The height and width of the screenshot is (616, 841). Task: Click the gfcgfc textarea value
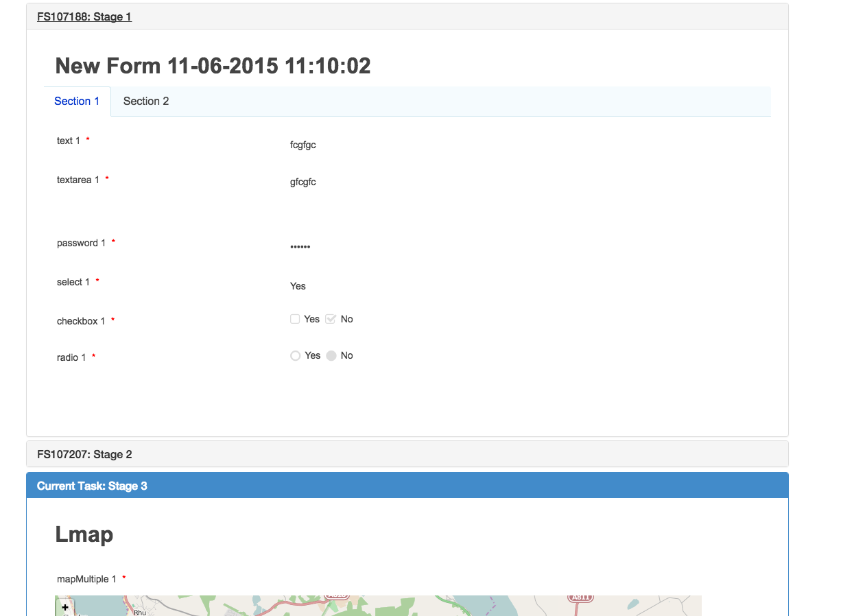click(x=303, y=182)
